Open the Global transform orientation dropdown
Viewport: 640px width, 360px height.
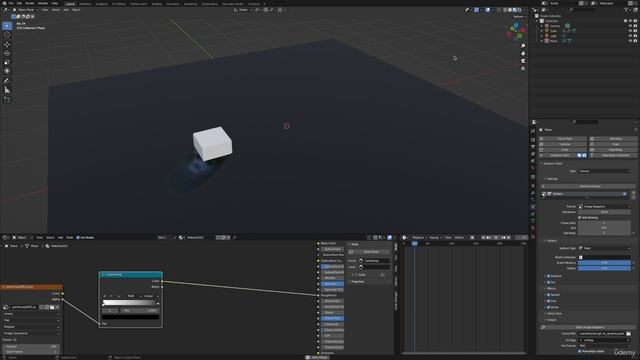(x=243, y=10)
